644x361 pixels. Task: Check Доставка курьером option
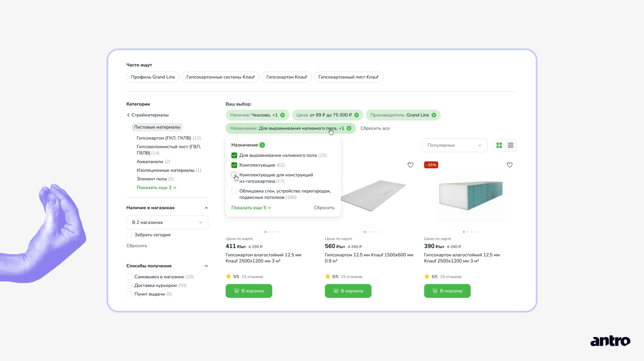129,285
